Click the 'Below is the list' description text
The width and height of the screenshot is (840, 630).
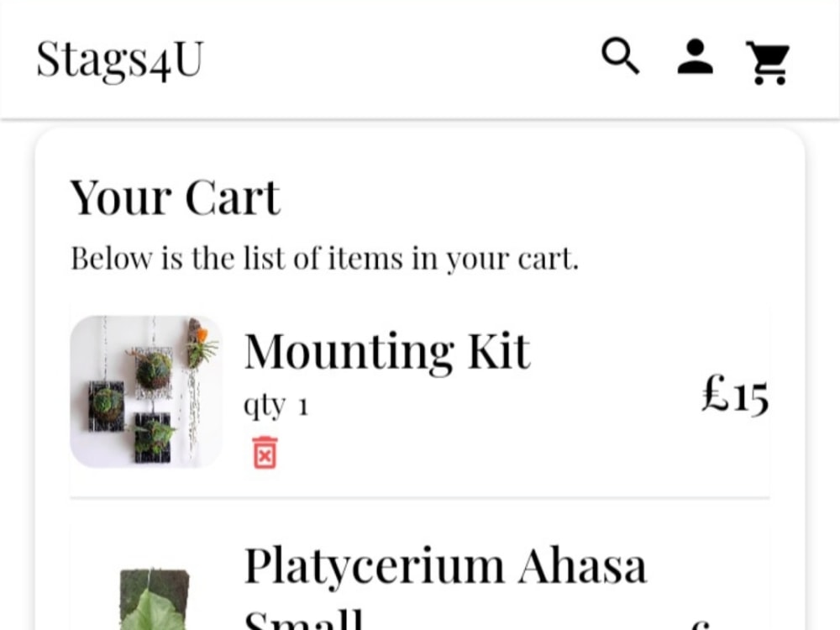pos(324,259)
